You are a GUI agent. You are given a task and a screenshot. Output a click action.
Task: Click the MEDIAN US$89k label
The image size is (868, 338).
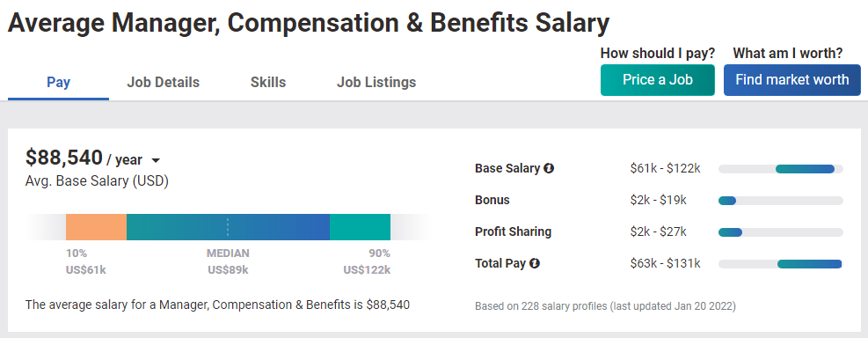pos(228,261)
